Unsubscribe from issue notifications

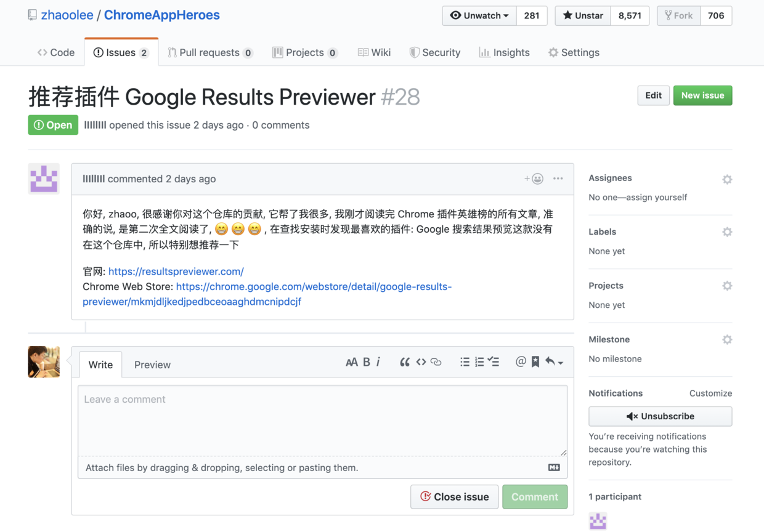coord(660,416)
